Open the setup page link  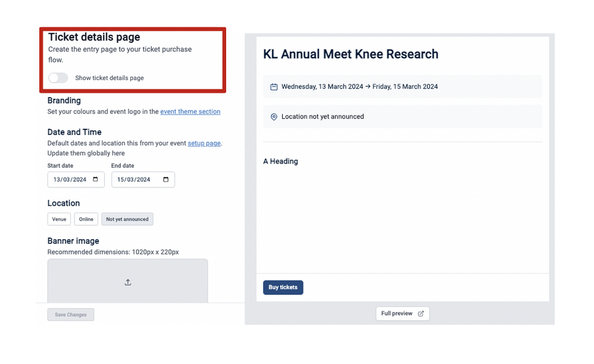[204, 143]
